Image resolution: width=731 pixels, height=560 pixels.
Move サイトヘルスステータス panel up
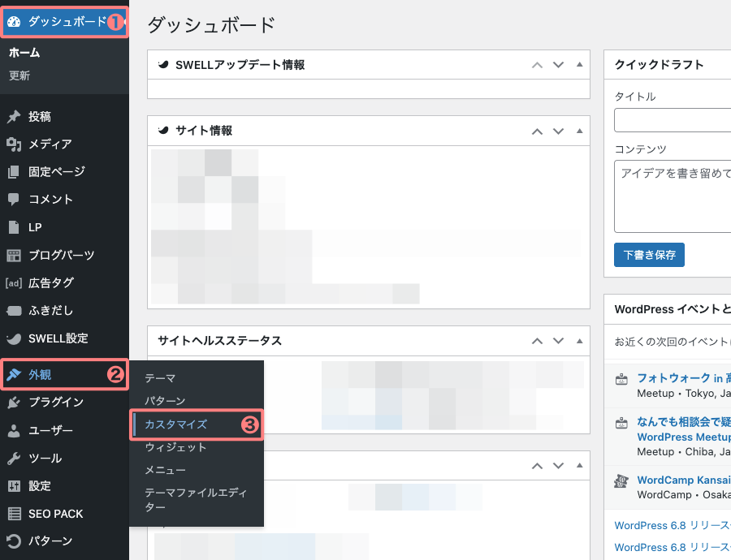point(537,341)
